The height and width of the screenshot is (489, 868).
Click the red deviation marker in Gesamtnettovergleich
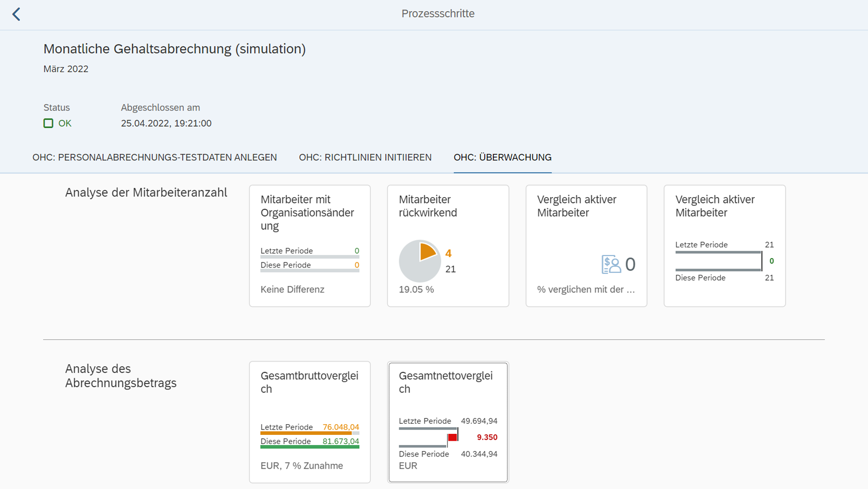point(452,437)
